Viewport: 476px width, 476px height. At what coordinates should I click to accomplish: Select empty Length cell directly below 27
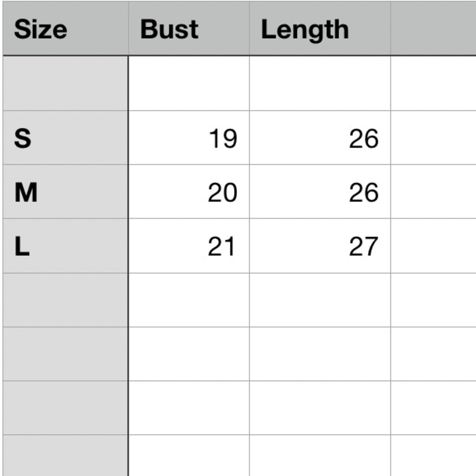(x=320, y=300)
